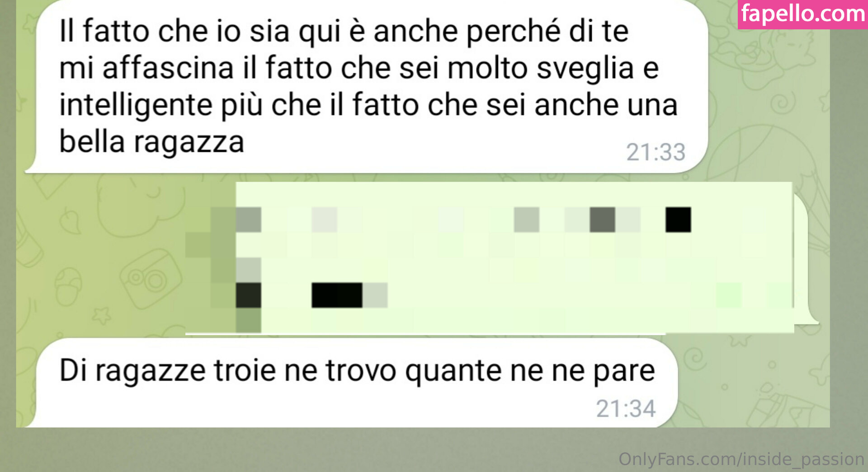
Task: Click the camera doodle in chat background
Action: pos(151,279)
